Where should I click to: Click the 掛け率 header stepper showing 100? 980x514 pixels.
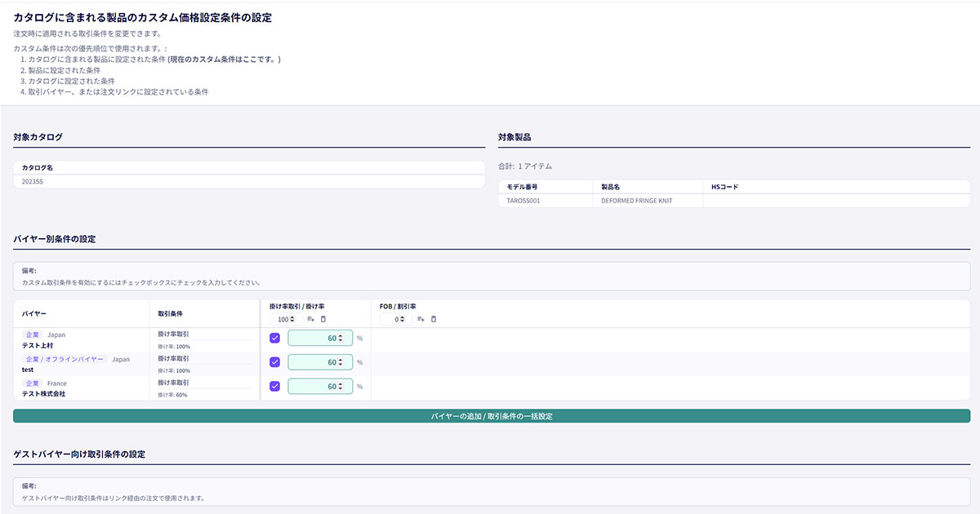tap(285, 319)
